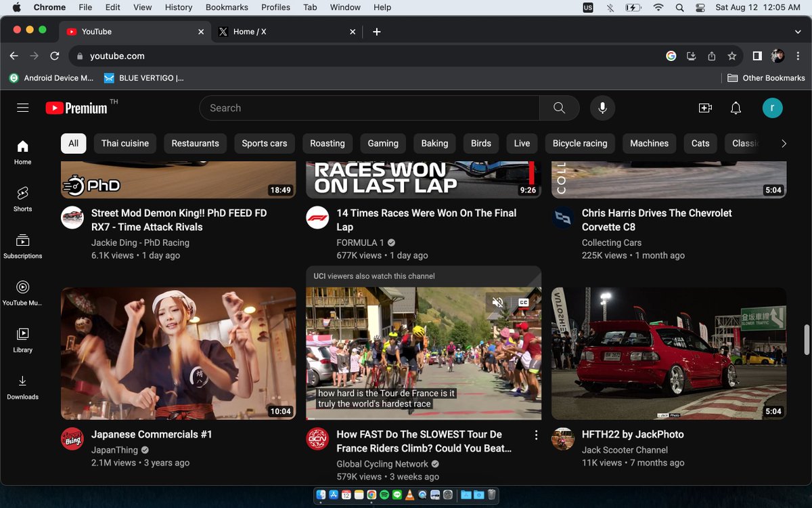This screenshot has height=508, width=812.
Task: Open HFTH22 by JackPhoto thumbnail
Action: pyautogui.click(x=669, y=354)
